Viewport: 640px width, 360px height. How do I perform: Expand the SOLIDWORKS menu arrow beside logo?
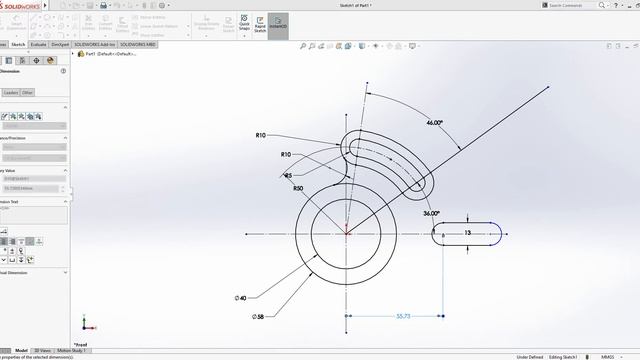(45, 5)
